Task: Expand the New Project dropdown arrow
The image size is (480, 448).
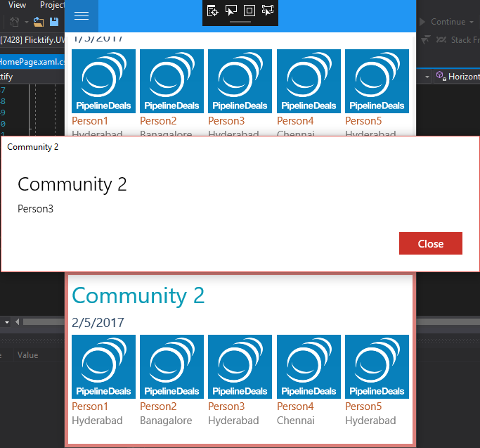Action: tap(26, 22)
